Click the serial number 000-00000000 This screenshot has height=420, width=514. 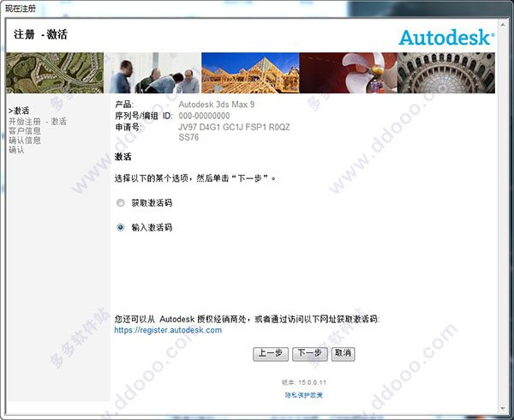click(204, 116)
